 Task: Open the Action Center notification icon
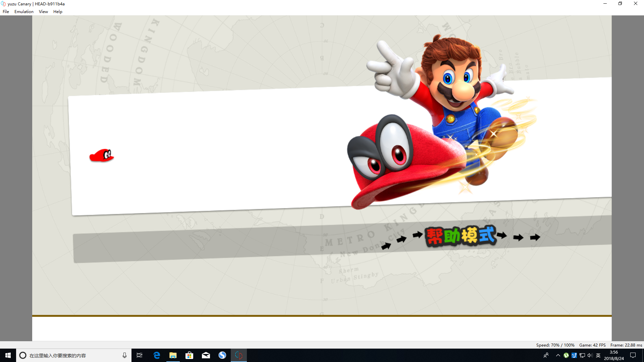point(633,355)
